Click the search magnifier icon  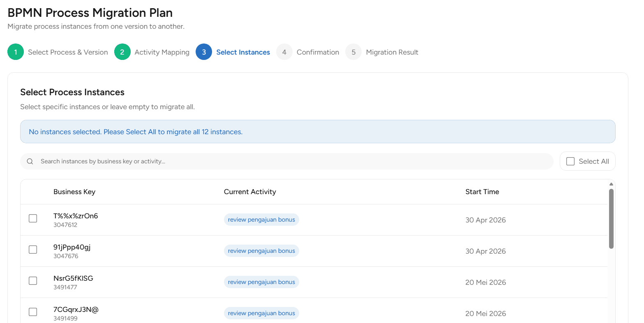point(30,161)
